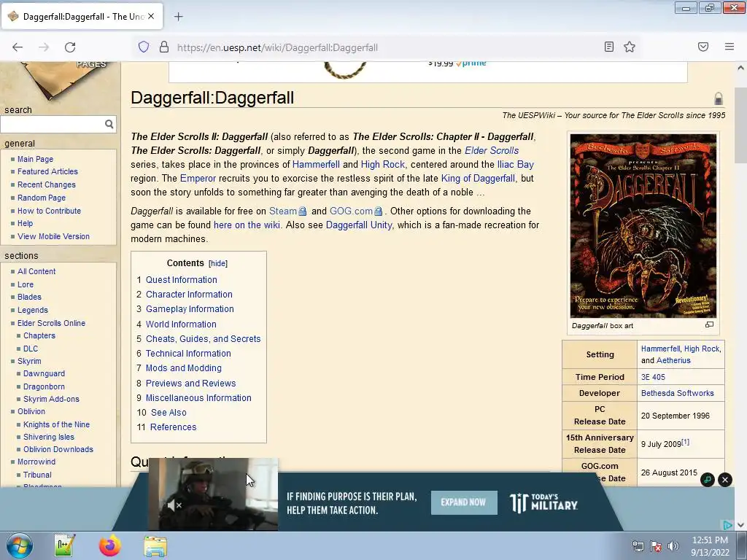Jump to Quest Information in contents
This screenshot has height=560, width=747.
pyautogui.click(x=181, y=280)
